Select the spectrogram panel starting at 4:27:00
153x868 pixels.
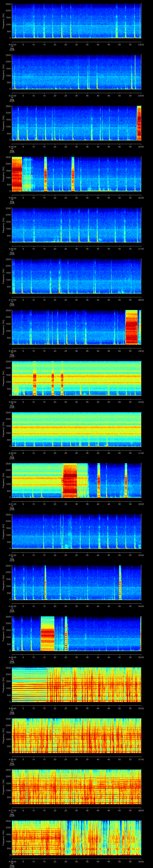76,276
